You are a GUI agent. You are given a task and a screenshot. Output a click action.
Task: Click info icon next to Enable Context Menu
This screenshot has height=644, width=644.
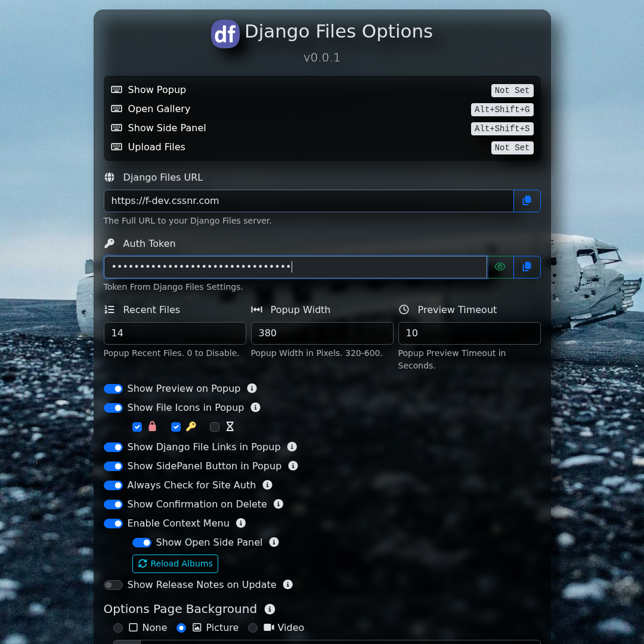[x=241, y=523]
